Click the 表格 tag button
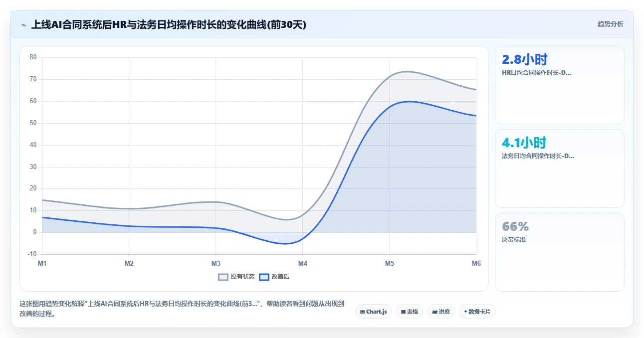This screenshot has width=644, height=338. 410,312
